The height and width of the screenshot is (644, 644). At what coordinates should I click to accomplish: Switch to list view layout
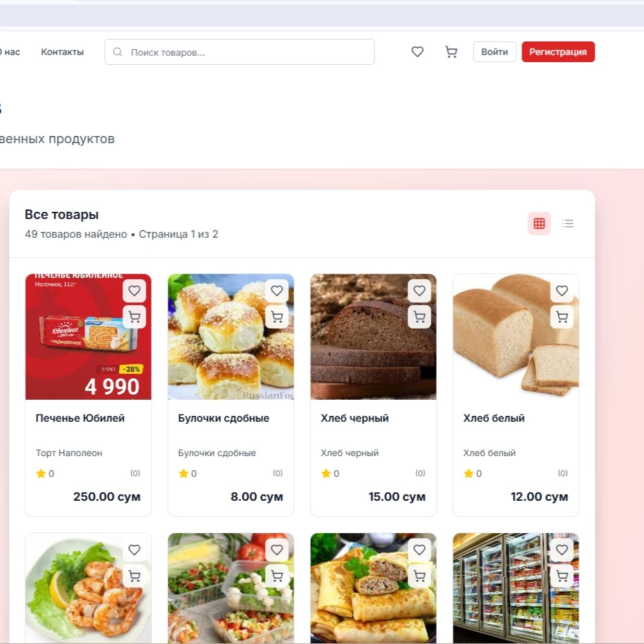tap(568, 224)
